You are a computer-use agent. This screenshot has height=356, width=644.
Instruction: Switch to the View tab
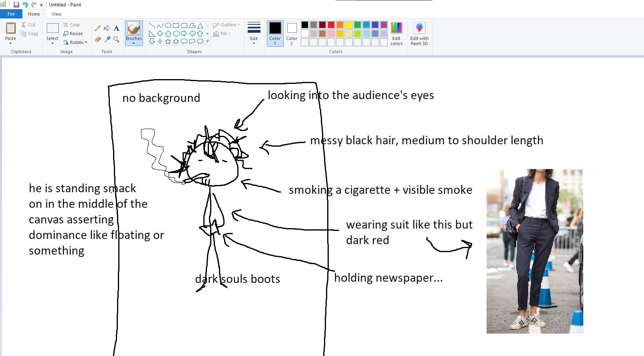(x=56, y=14)
